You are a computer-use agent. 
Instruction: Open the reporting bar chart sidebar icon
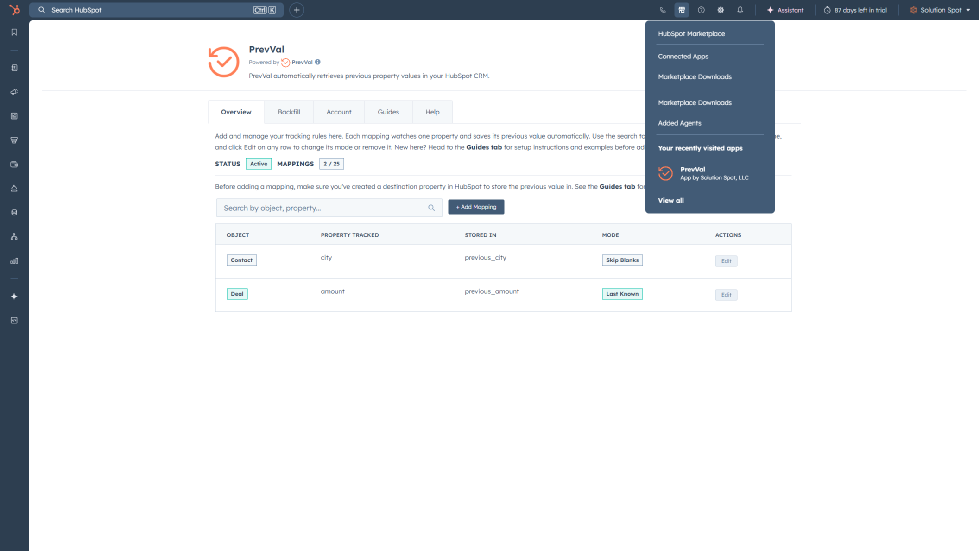click(14, 261)
